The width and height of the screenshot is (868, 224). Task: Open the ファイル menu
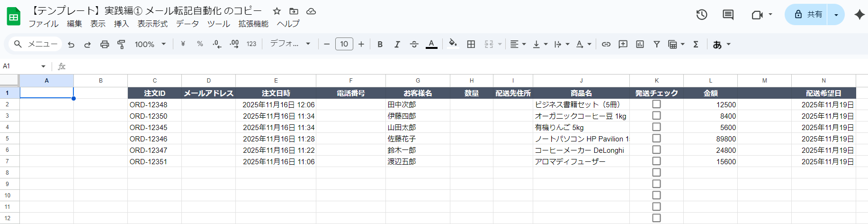tap(44, 24)
